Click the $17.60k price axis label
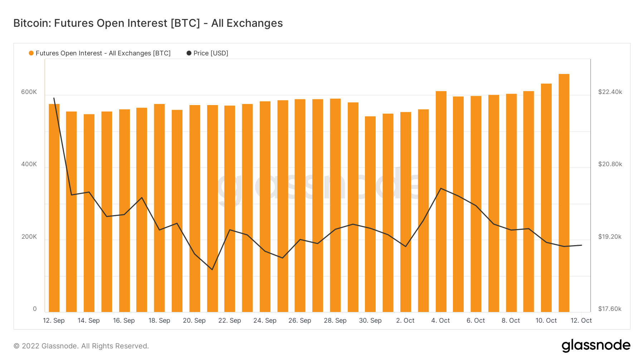The image size is (644, 362). pos(610,309)
